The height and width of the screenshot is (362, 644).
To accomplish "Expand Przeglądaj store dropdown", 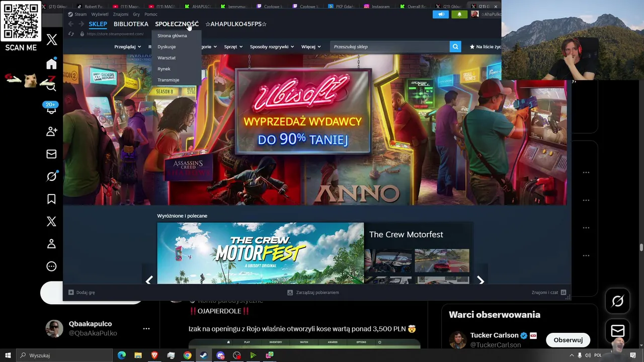I will coord(128,47).
